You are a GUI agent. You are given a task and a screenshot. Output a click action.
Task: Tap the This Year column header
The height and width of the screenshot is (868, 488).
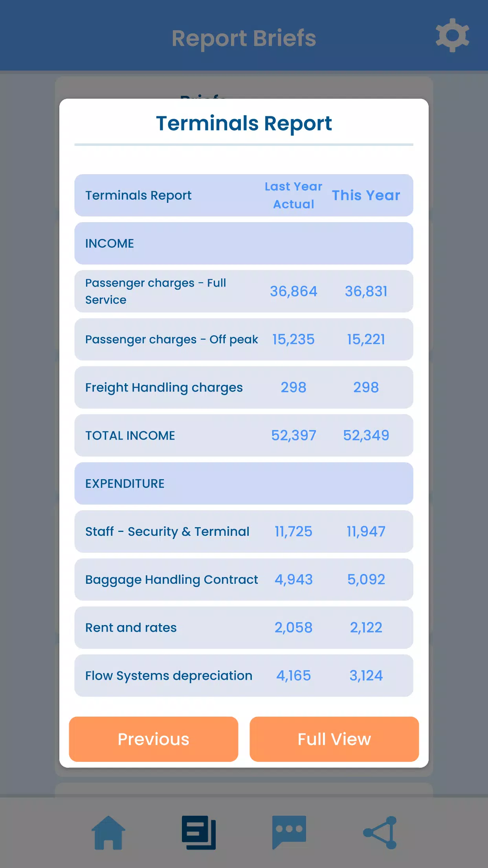pyautogui.click(x=366, y=195)
